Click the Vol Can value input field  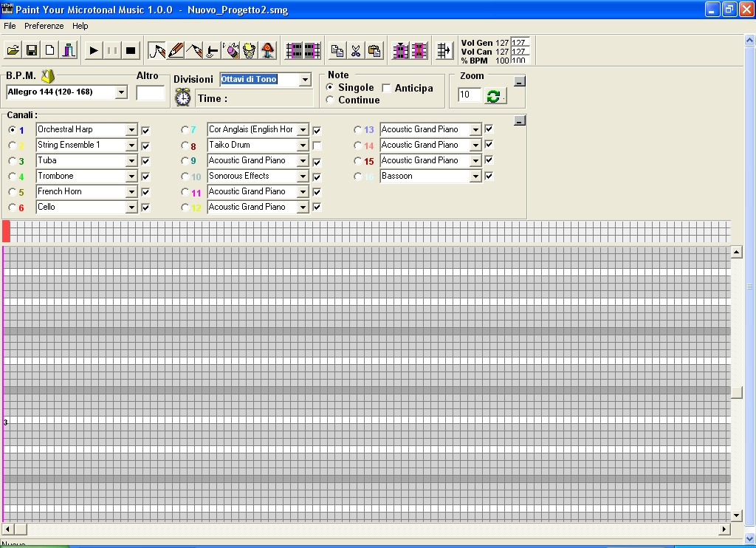(520, 51)
